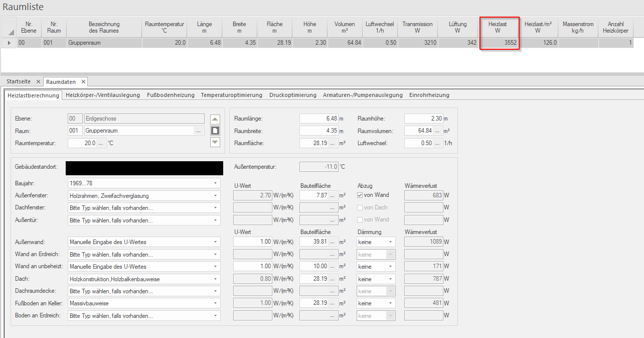Go to the next room with the down arrow

point(215,142)
